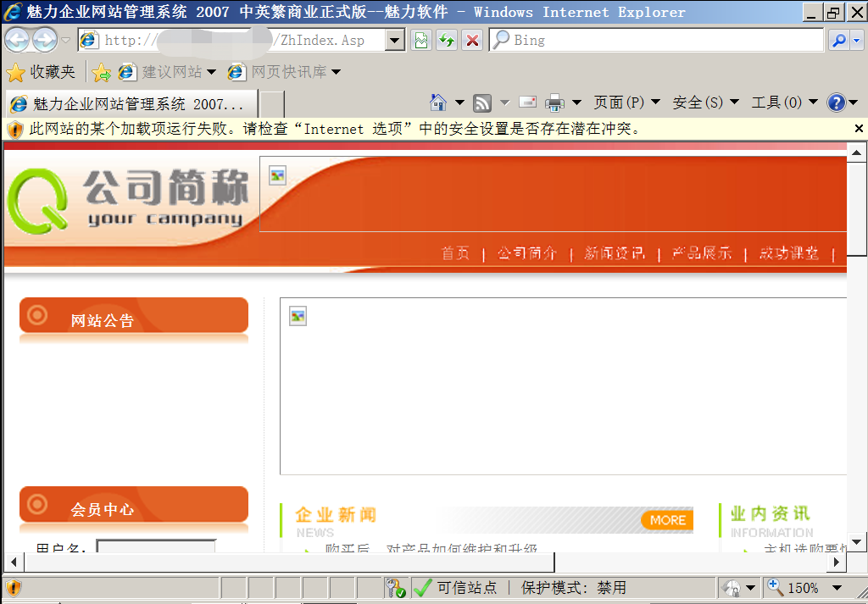Click the green Q company logo
Viewport: 868px width, 604px height.
tap(37, 200)
